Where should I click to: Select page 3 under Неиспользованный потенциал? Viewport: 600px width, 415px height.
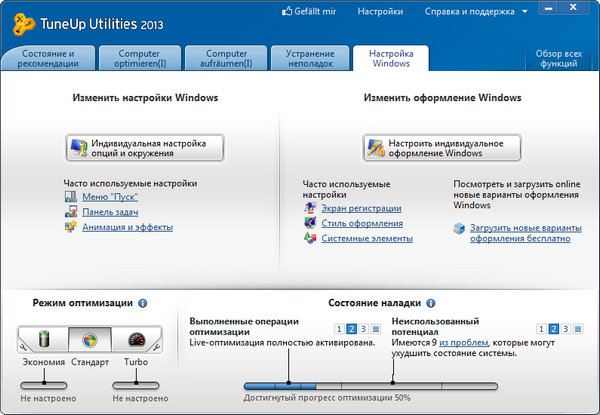click(x=566, y=329)
